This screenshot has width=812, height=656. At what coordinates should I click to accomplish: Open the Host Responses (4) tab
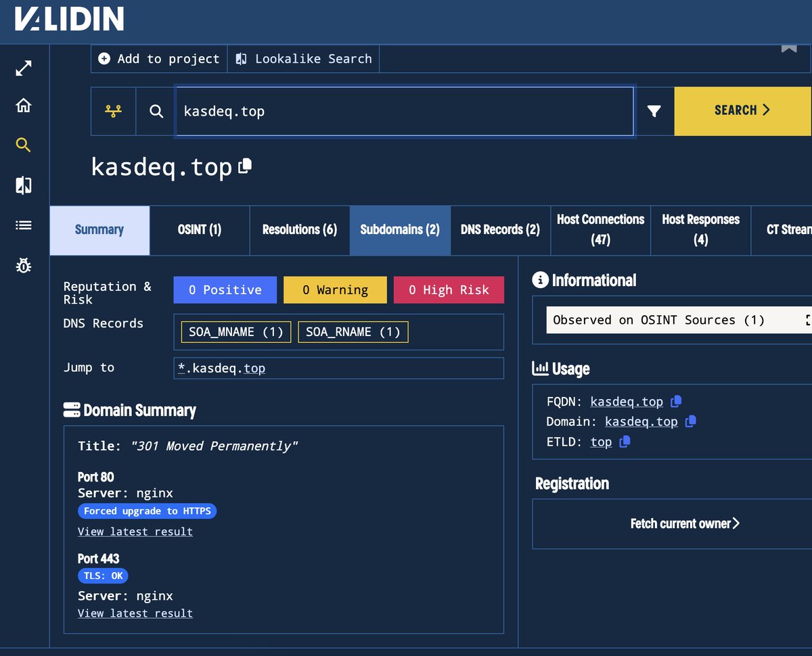point(700,230)
